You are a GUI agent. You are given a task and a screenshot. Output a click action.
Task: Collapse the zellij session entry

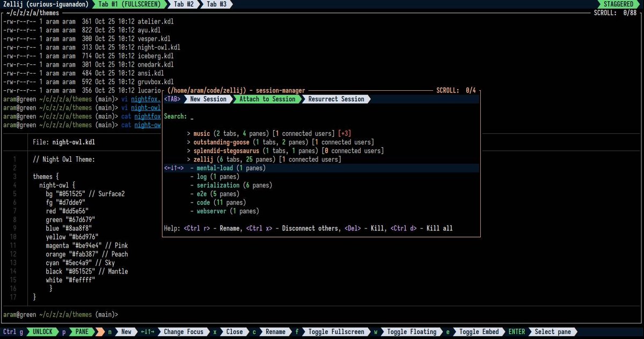pyautogui.click(x=264, y=160)
